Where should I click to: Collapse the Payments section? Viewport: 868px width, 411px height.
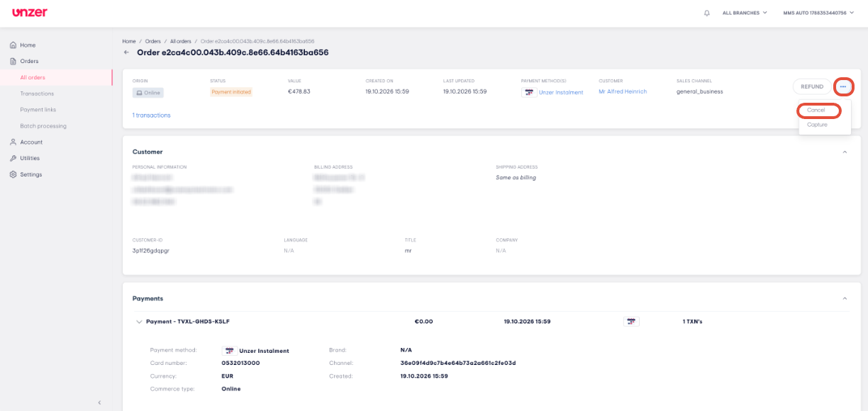point(845,298)
